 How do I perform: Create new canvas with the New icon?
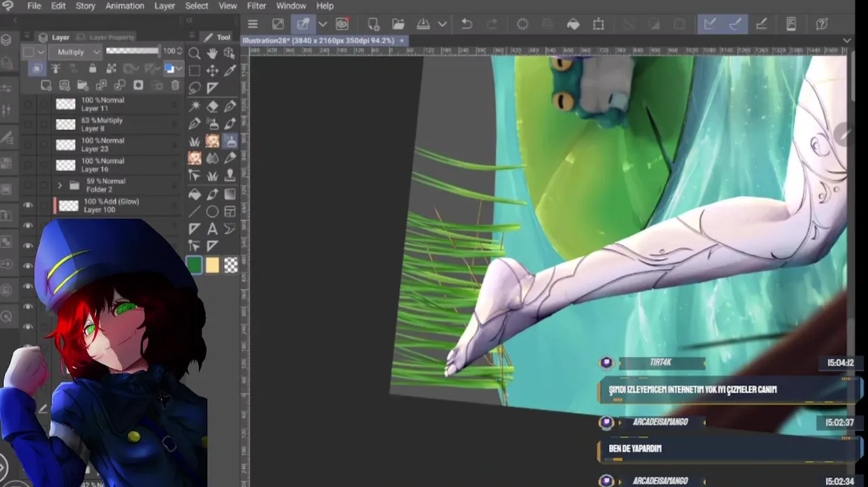[x=373, y=24]
